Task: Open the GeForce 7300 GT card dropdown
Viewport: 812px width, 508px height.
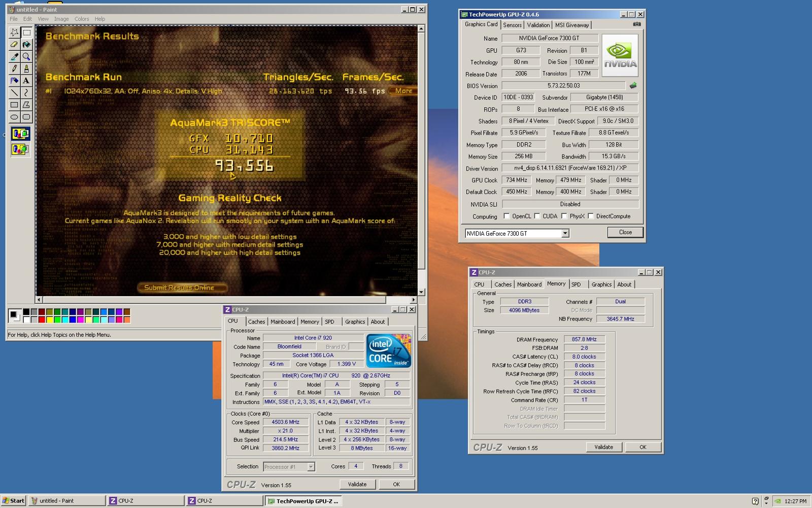Action: (x=565, y=233)
